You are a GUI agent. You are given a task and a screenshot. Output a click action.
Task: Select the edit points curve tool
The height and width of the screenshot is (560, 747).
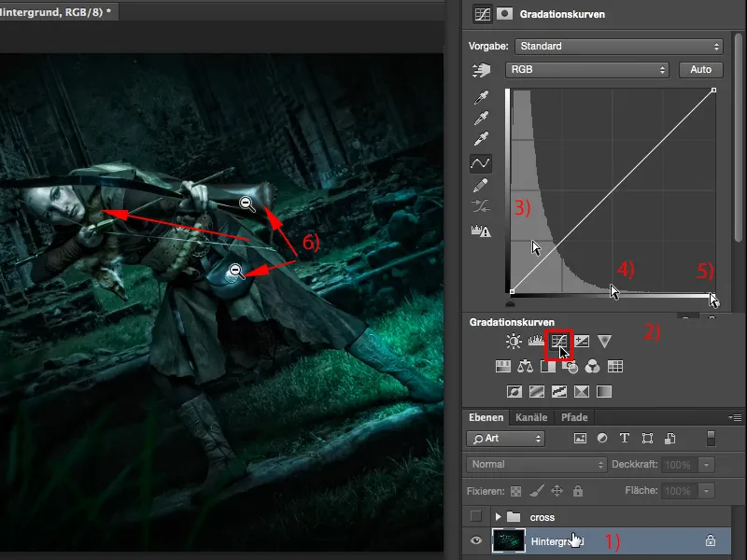481,163
